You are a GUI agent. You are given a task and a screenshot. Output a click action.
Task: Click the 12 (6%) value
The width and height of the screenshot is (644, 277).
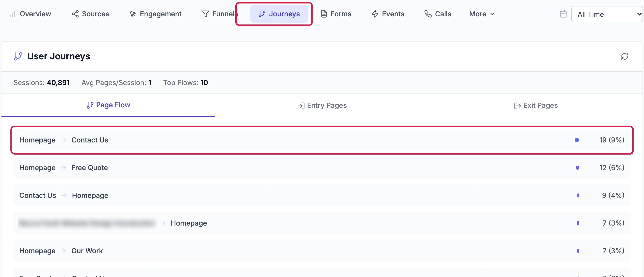click(612, 168)
